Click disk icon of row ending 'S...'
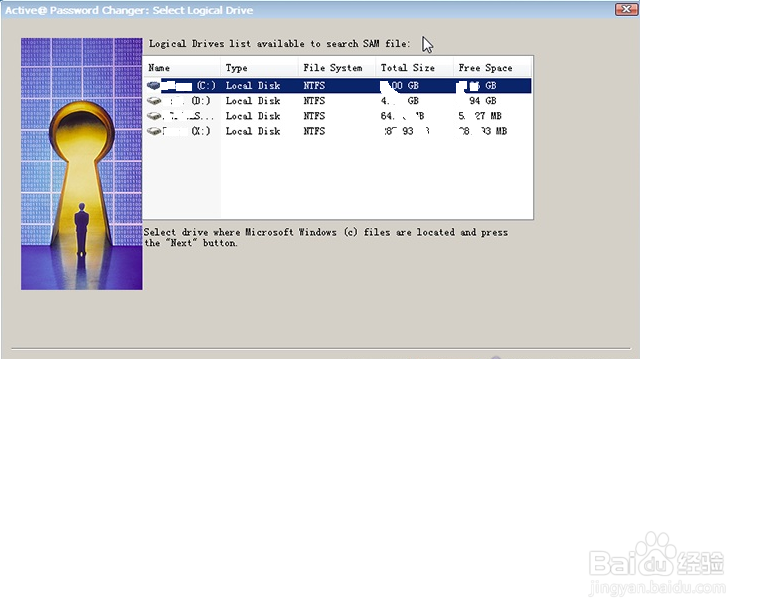Viewport: 768px width, 614px height. click(154, 116)
